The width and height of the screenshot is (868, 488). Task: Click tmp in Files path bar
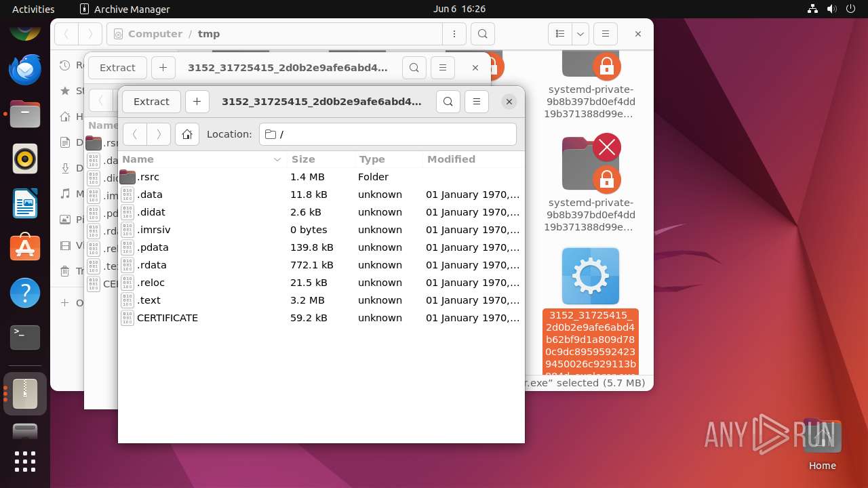[x=209, y=34]
